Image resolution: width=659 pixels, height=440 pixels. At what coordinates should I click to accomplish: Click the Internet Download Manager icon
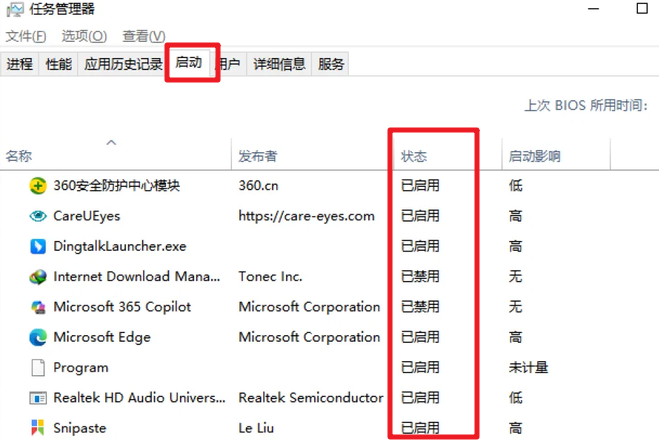(x=38, y=277)
